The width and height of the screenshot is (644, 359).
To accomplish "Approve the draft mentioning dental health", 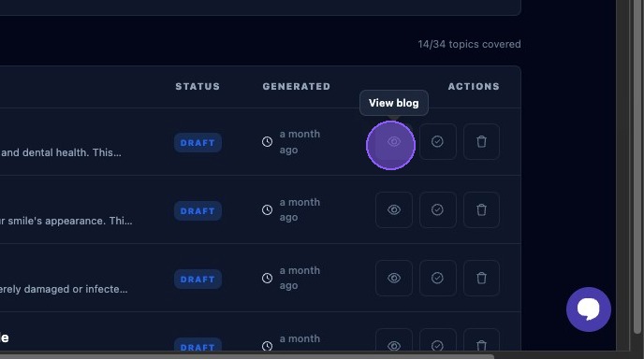I will tap(437, 141).
